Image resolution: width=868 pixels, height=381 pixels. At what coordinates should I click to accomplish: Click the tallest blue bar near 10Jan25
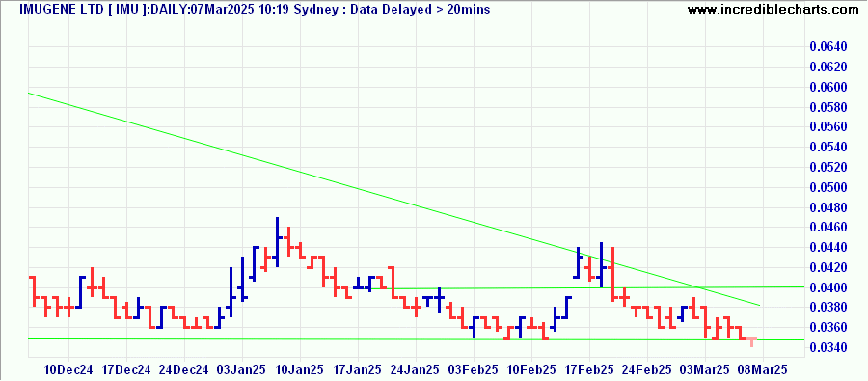pos(278,242)
